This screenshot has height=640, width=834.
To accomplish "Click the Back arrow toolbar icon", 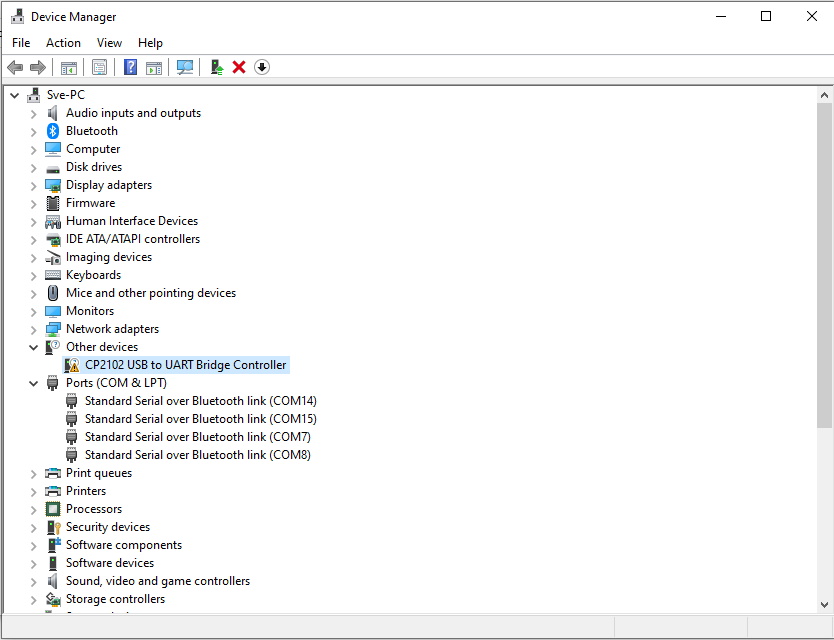I will click(x=15, y=67).
